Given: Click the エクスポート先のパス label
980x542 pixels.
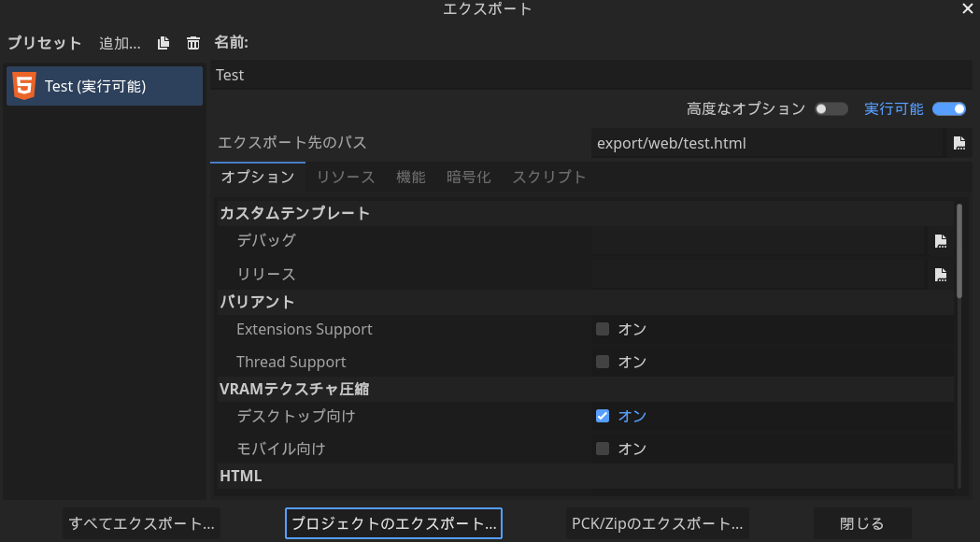Looking at the screenshot, I should coord(291,143).
